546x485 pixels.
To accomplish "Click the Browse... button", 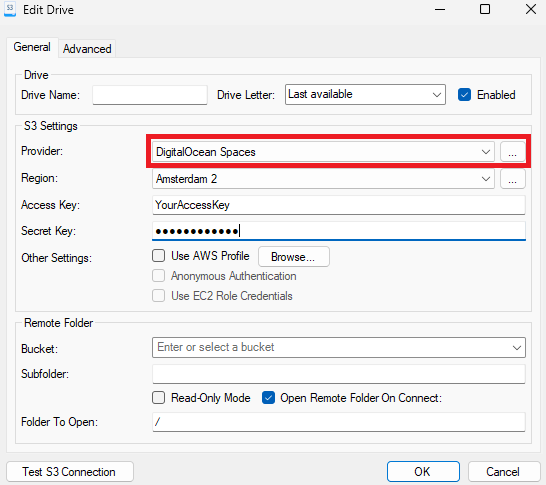I will tap(294, 257).
